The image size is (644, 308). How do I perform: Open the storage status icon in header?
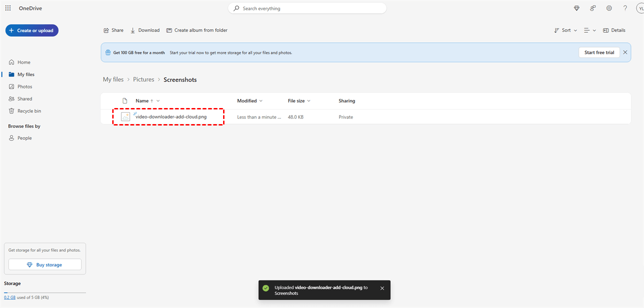(593, 8)
